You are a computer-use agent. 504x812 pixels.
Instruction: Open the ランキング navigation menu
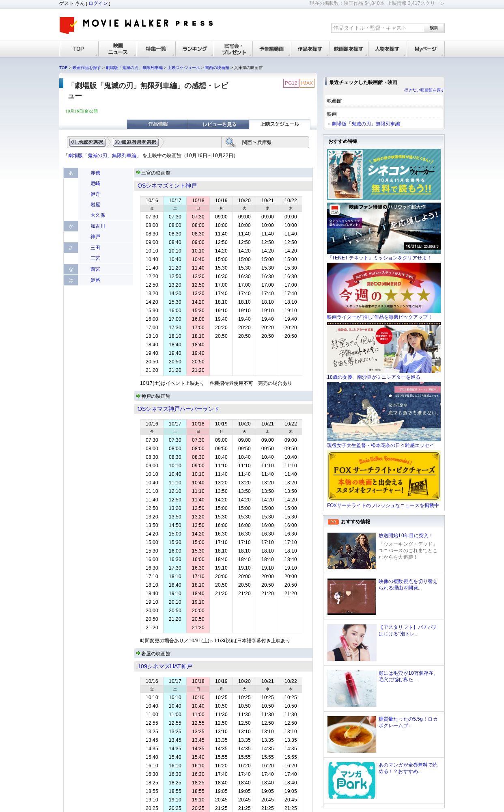195,49
